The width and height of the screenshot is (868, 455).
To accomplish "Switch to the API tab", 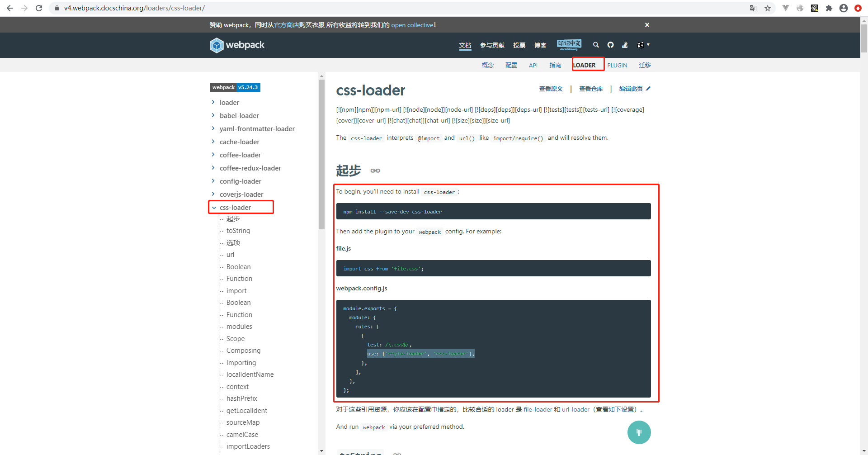I will 533,65.
